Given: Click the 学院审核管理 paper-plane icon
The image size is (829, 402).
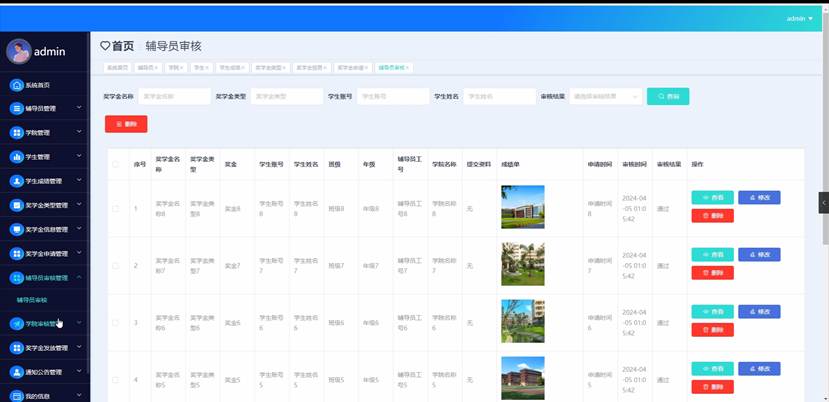Looking at the screenshot, I should (x=17, y=324).
